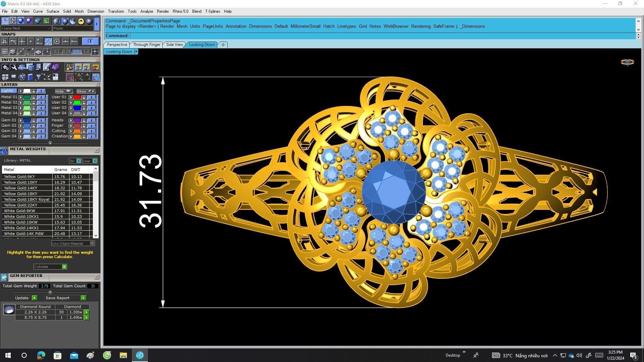Open the Surface menu

(53, 11)
